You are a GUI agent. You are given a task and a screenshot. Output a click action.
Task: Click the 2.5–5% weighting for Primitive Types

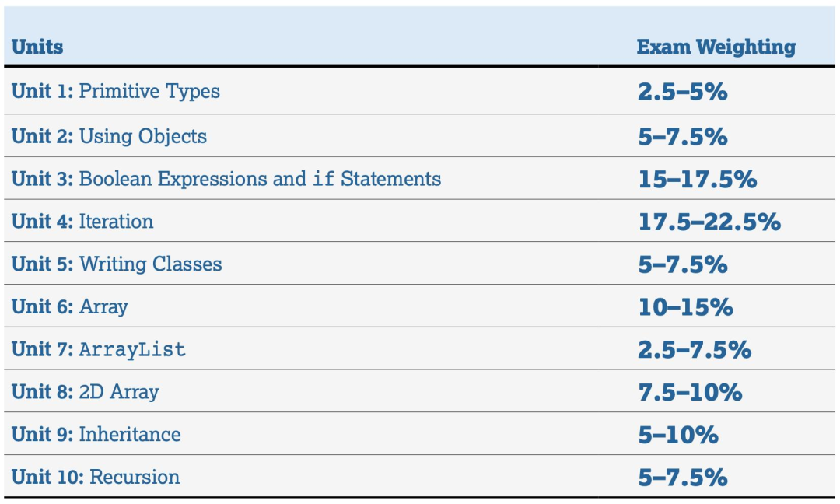683,92
